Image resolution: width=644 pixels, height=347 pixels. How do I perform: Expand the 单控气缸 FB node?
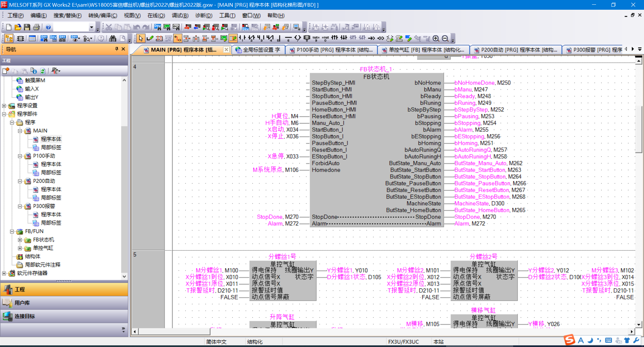[x=20, y=248]
